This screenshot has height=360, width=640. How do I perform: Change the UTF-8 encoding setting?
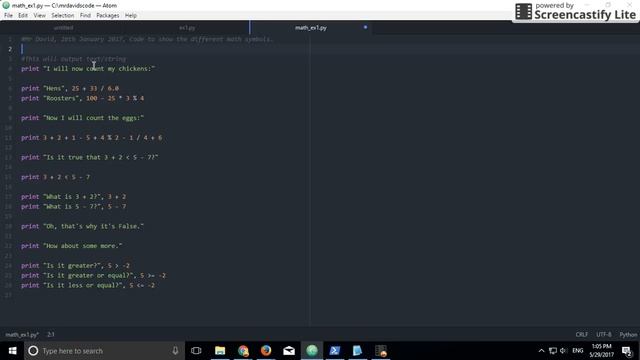(604, 335)
